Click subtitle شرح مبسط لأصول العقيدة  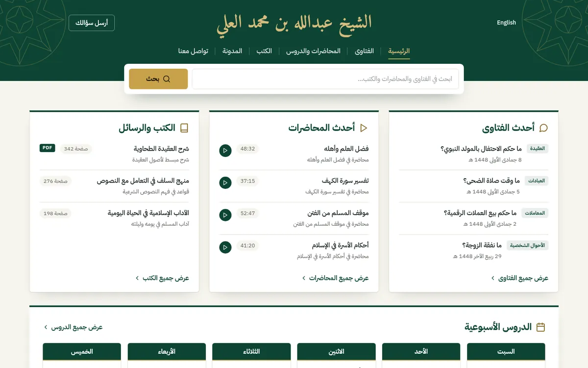pos(161,159)
